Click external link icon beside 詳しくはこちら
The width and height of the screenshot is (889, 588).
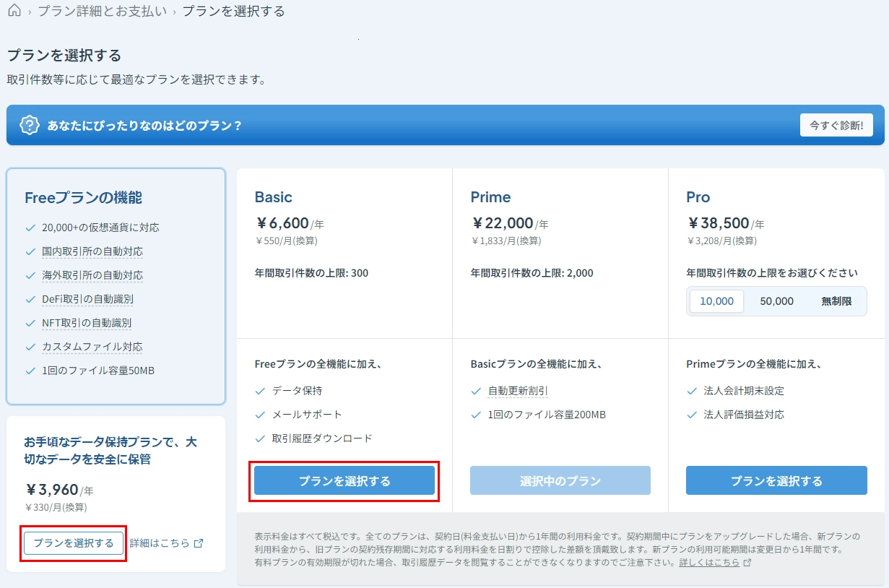click(747, 562)
